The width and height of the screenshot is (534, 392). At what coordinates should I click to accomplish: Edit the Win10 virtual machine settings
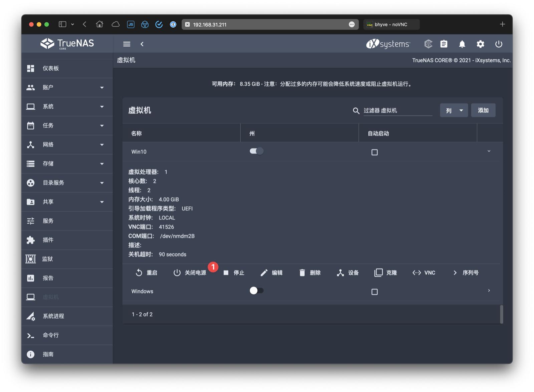pyautogui.click(x=272, y=273)
